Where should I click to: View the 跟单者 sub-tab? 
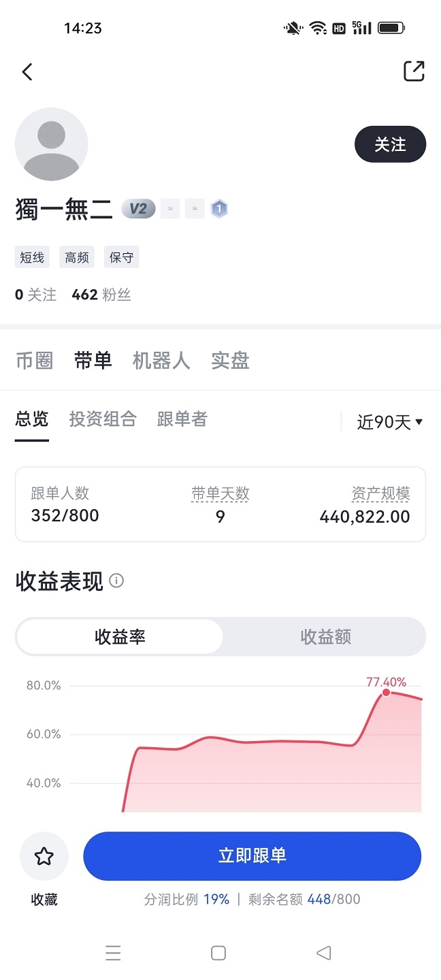coord(182,419)
